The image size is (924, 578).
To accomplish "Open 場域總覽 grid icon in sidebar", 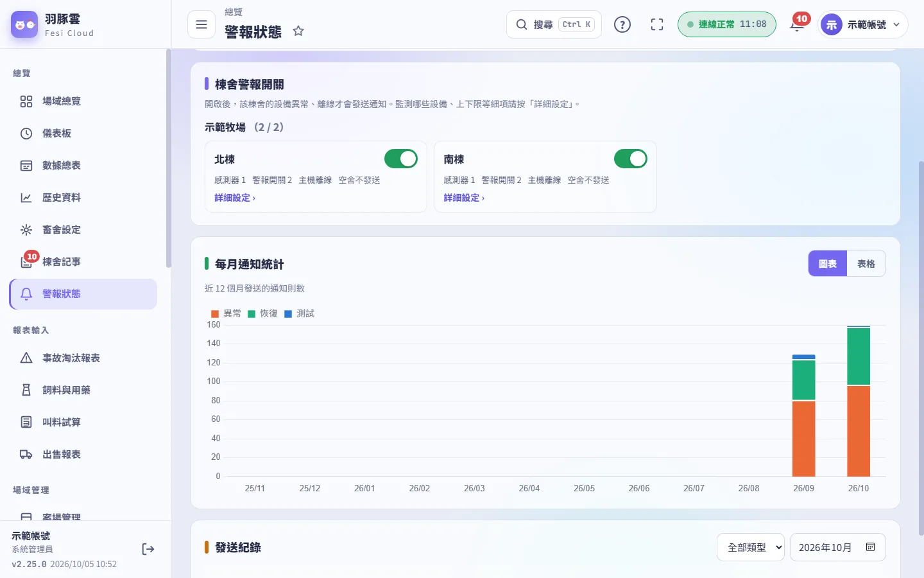I will pyautogui.click(x=26, y=101).
